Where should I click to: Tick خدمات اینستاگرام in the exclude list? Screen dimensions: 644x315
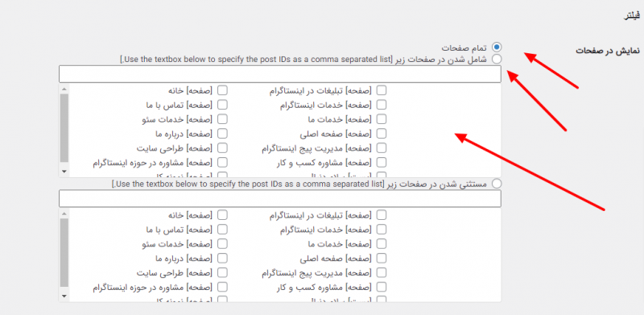pyautogui.click(x=381, y=229)
